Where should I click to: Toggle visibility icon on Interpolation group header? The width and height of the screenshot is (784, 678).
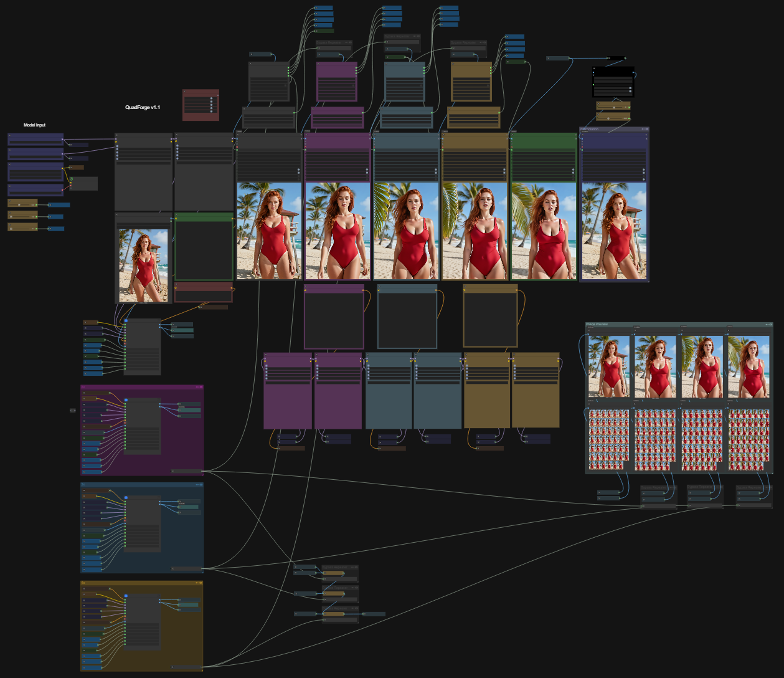coord(646,130)
